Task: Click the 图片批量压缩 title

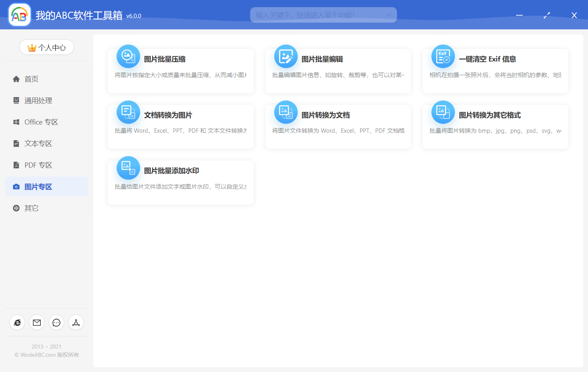Action: tap(165, 59)
